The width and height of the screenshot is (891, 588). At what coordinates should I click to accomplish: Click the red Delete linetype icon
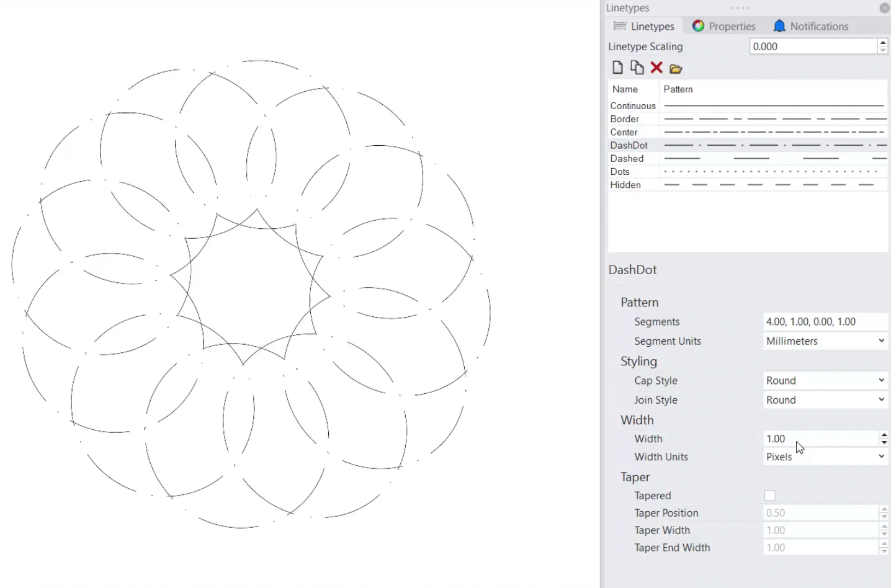tap(656, 68)
